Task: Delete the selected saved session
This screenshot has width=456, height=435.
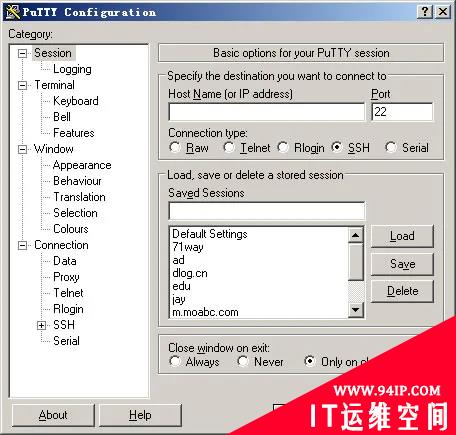Action: click(402, 291)
